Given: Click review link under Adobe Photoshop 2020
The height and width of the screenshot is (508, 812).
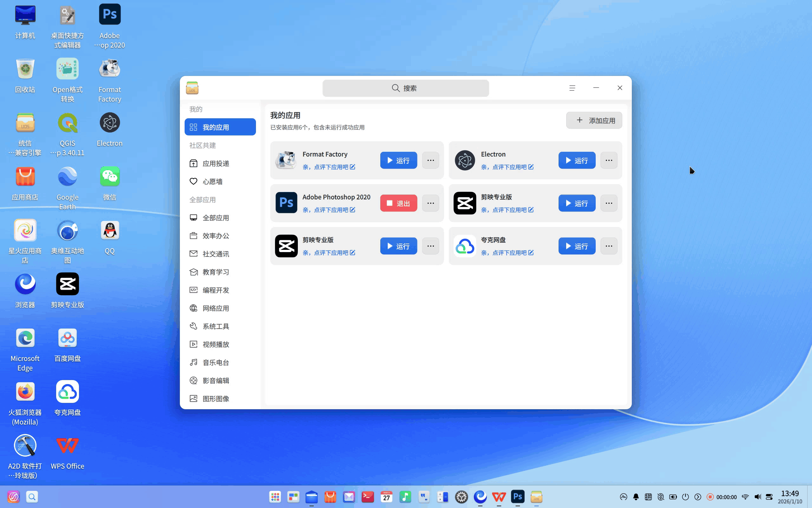Looking at the screenshot, I should pos(329,210).
